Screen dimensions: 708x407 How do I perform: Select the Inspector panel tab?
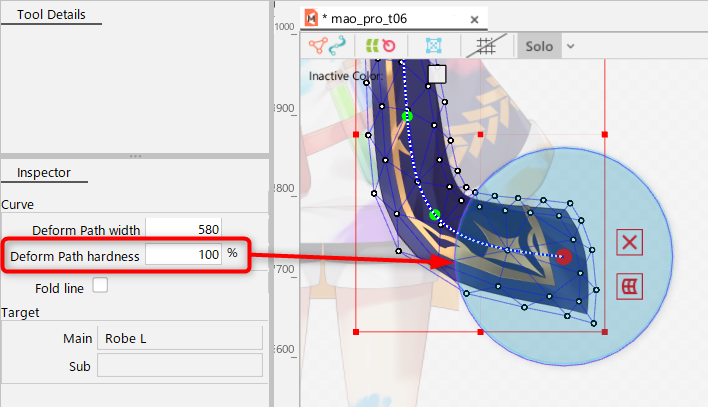[x=43, y=172]
